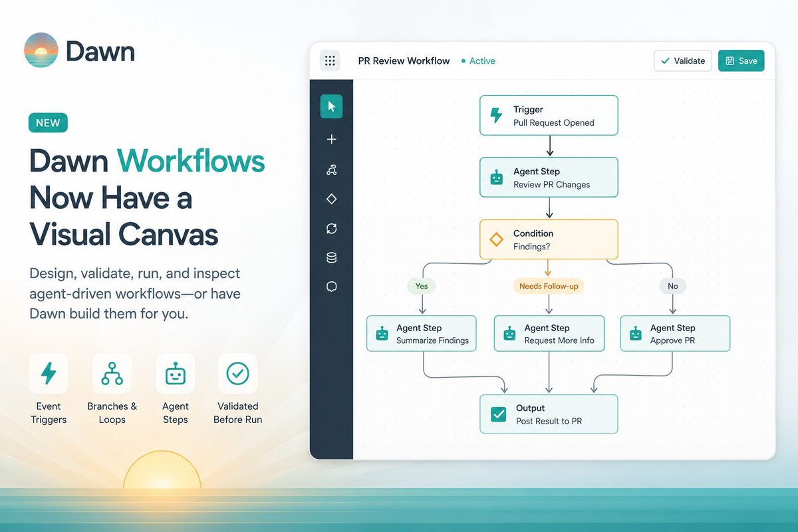Screen dimensions: 798x532
Task: Click the plus add-node tool
Action: click(332, 140)
